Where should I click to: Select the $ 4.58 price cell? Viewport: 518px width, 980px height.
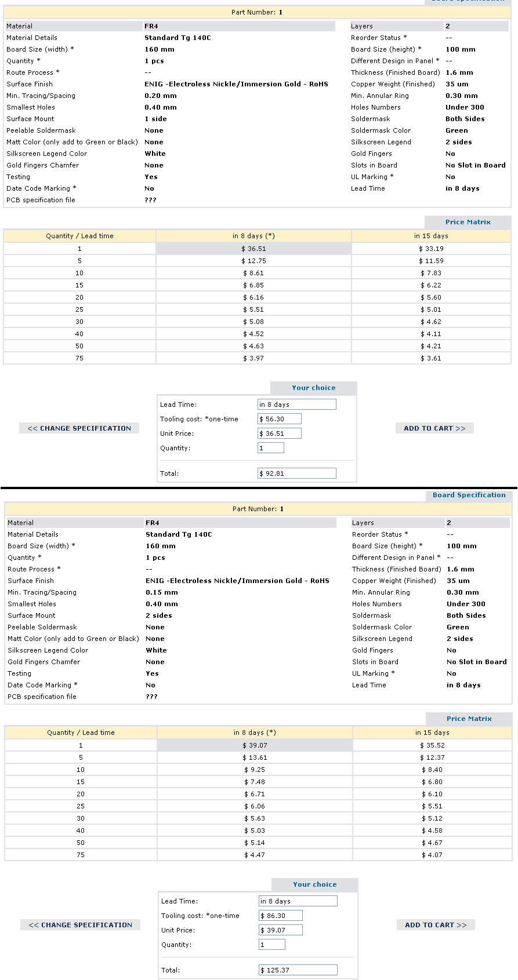coord(432,830)
